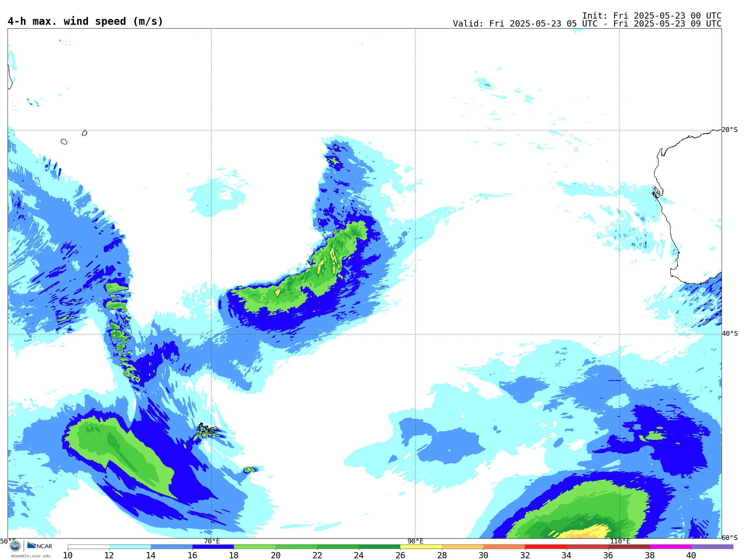Click the NCAR logo
This screenshot has width=744, height=560.
pyautogui.click(x=40, y=546)
